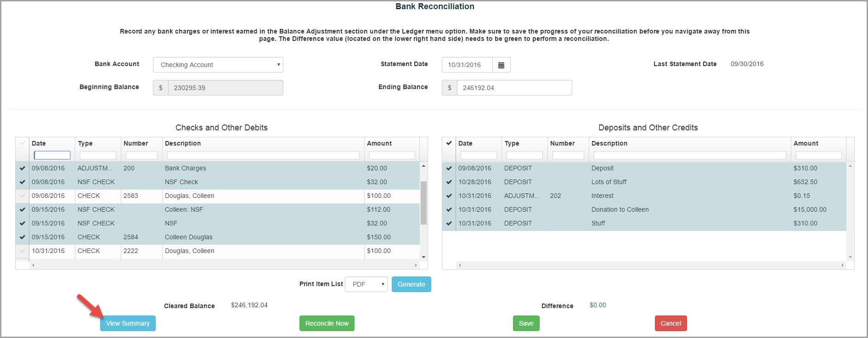868x338 pixels.
Task: Check the Douglas, Colleen check 2583 row
Action: pos(22,196)
